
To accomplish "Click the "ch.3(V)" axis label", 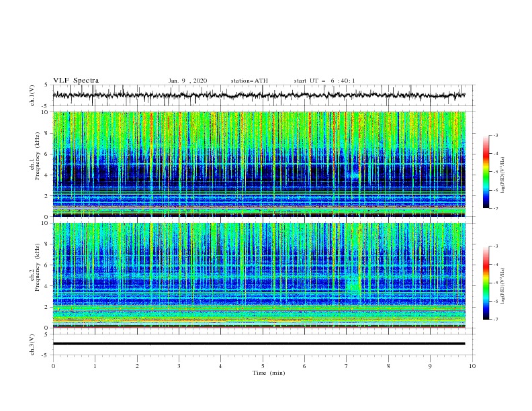I will tap(32, 345).
